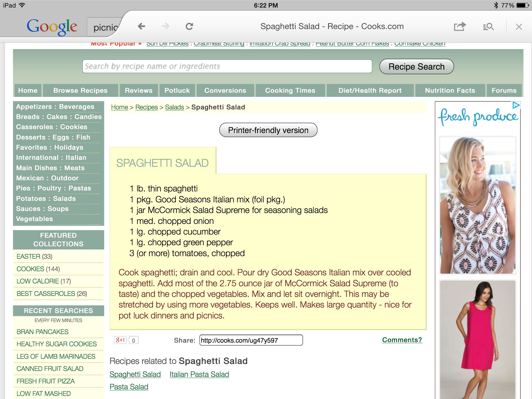Viewport: 532px width, 399px height.
Task: Open the Browse Recipes menu tab
Action: 80,90
